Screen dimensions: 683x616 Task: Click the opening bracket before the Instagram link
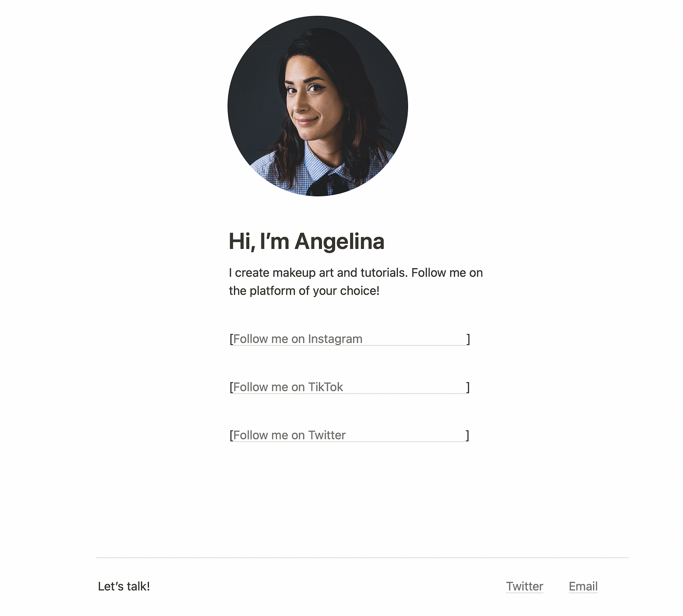coord(231,339)
